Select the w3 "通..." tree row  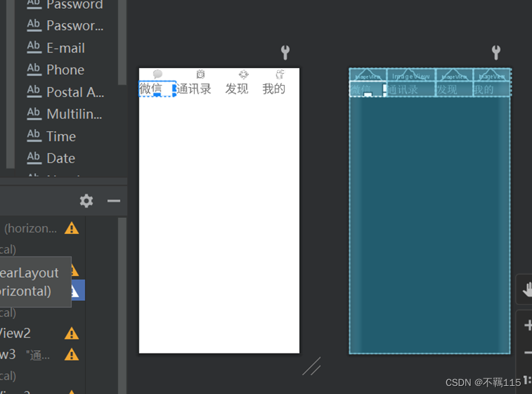(42, 355)
